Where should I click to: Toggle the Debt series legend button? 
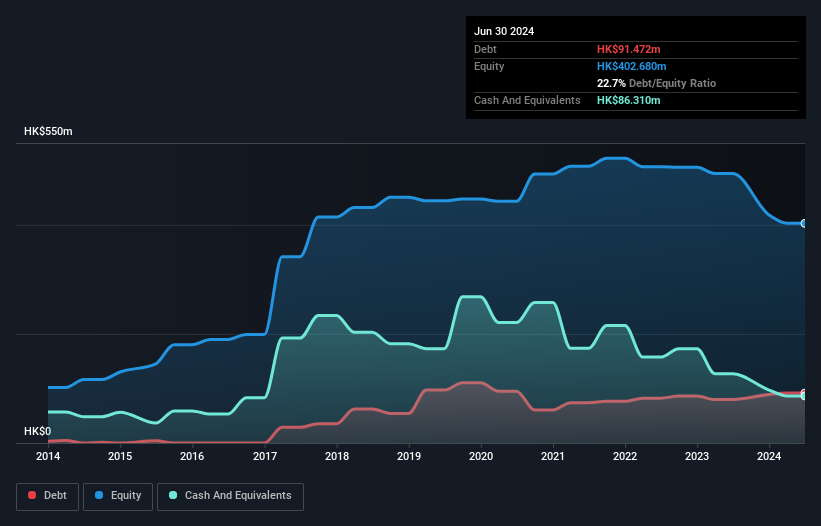(48, 496)
